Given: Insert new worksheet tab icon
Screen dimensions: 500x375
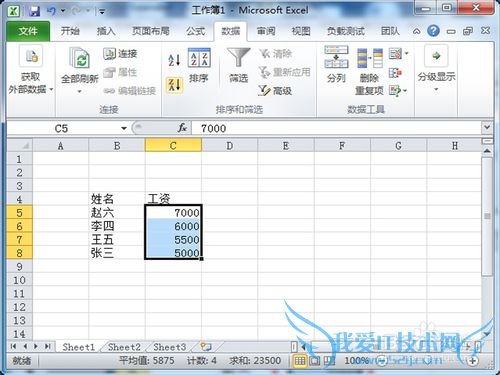Looking at the screenshot, I should coord(206,347).
